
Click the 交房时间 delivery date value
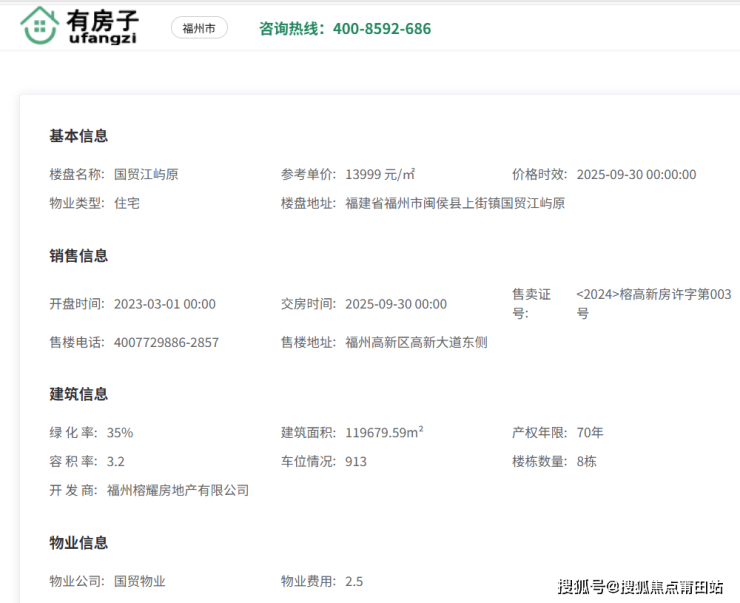point(396,304)
